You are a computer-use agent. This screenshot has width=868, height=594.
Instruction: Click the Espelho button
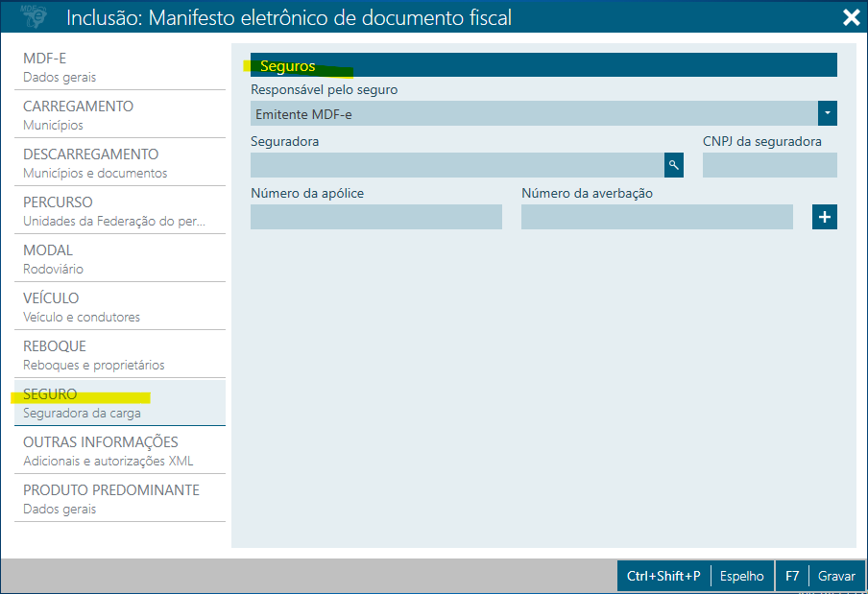tap(741, 576)
